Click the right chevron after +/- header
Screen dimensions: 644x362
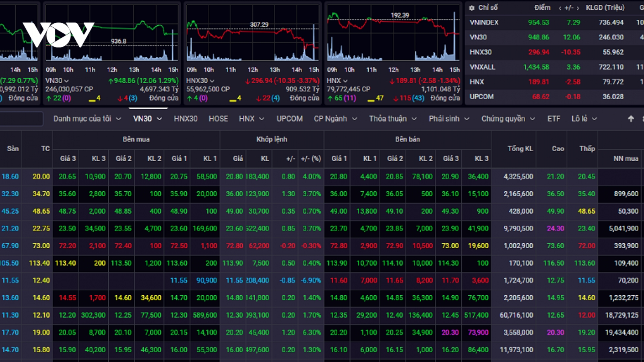[578, 8]
